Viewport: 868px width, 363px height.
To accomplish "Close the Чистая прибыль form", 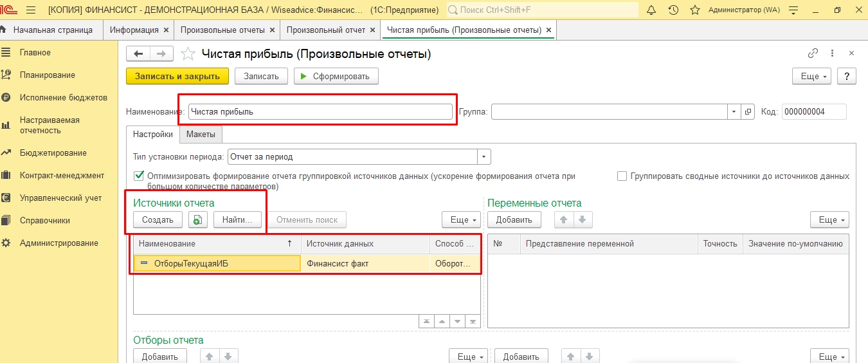I will 851,53.
